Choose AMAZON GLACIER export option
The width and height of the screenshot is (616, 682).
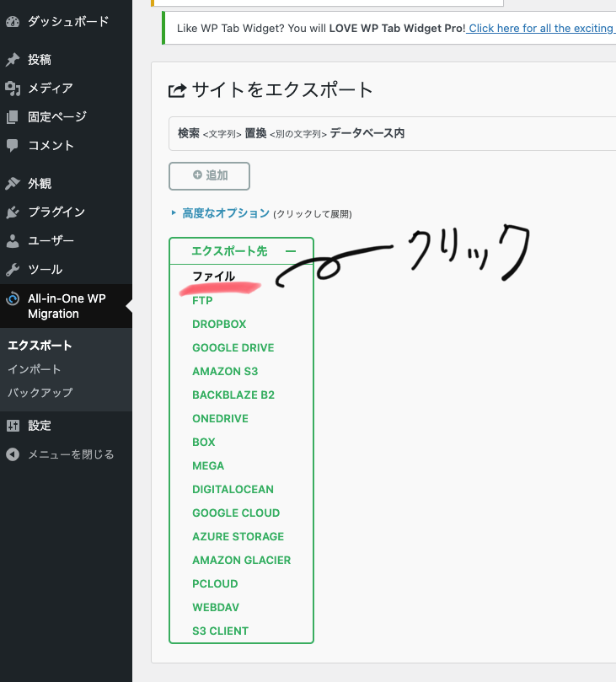[242, 561]
